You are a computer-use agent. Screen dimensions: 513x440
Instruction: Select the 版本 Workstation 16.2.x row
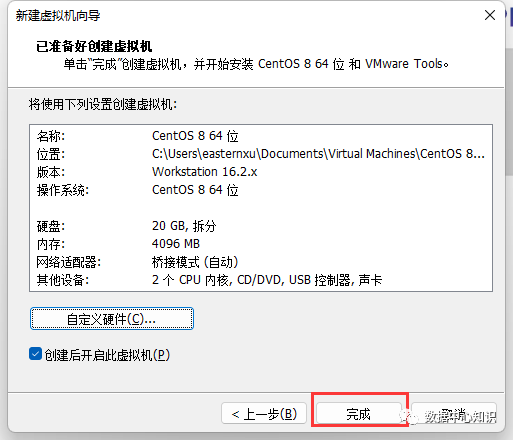(261, 172)
